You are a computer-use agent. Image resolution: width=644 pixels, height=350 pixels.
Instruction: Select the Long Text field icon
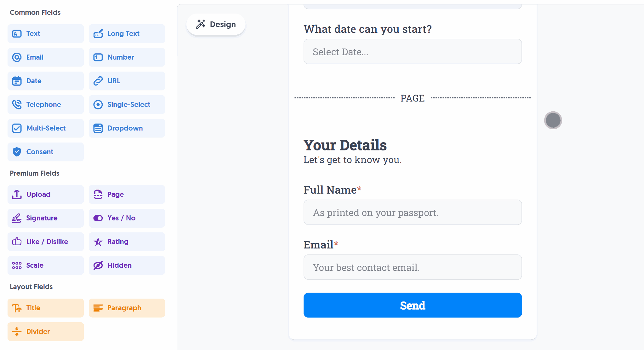point(98,34)
